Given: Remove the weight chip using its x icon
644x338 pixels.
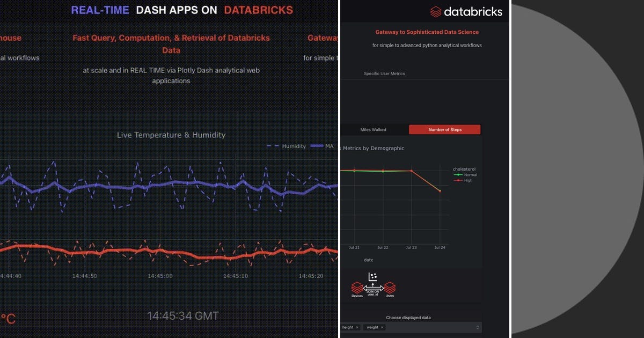Looking at the screenshot, I should (x=382, y=327).
